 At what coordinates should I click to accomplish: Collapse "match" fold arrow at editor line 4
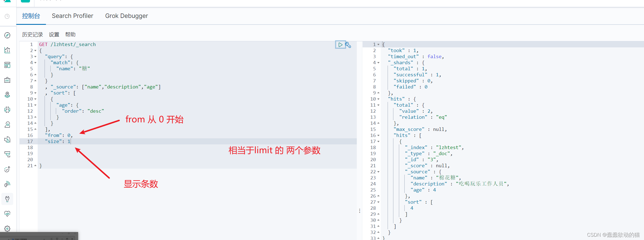(35, 63)
